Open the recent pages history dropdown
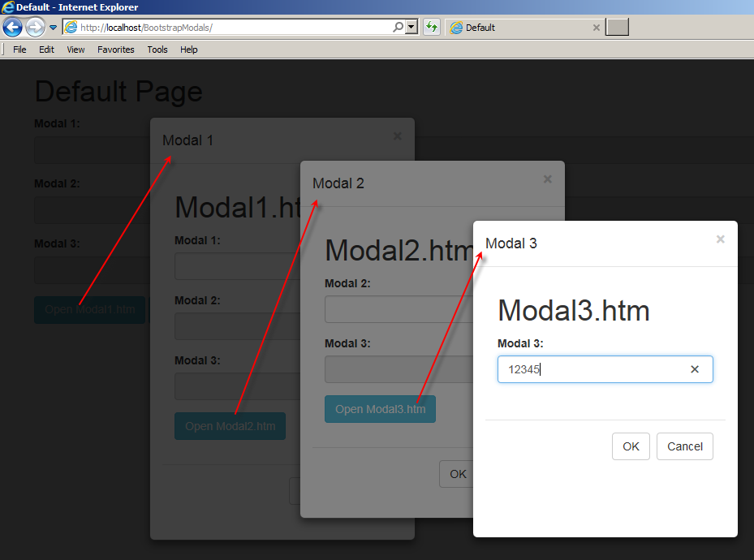 coord(54,28)
